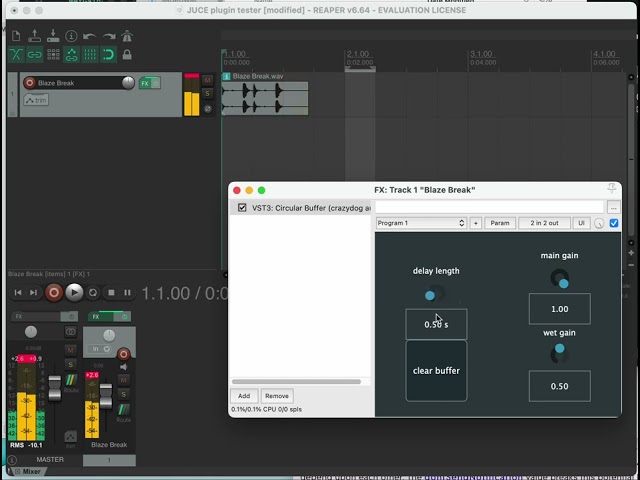Toggle ripple editing grid icon
Viewport: 640px width, 480px height.
pos(53,54)
